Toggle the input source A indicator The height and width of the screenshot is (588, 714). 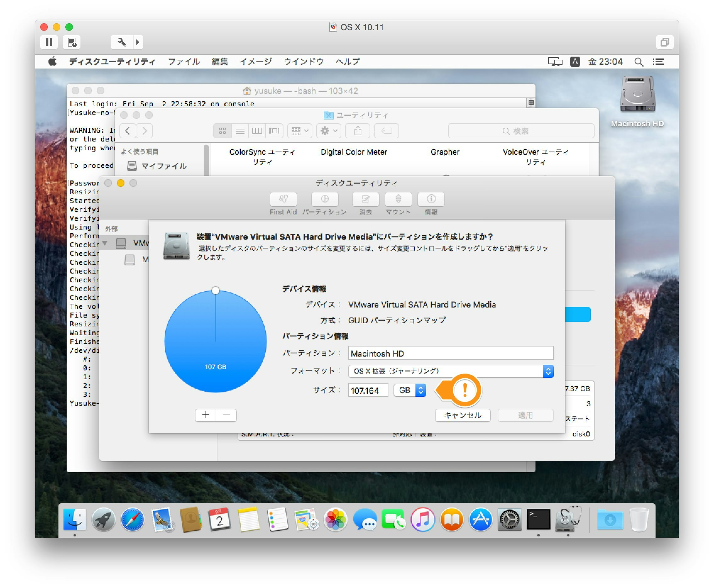pyautogui.click(x=574, y=62)
